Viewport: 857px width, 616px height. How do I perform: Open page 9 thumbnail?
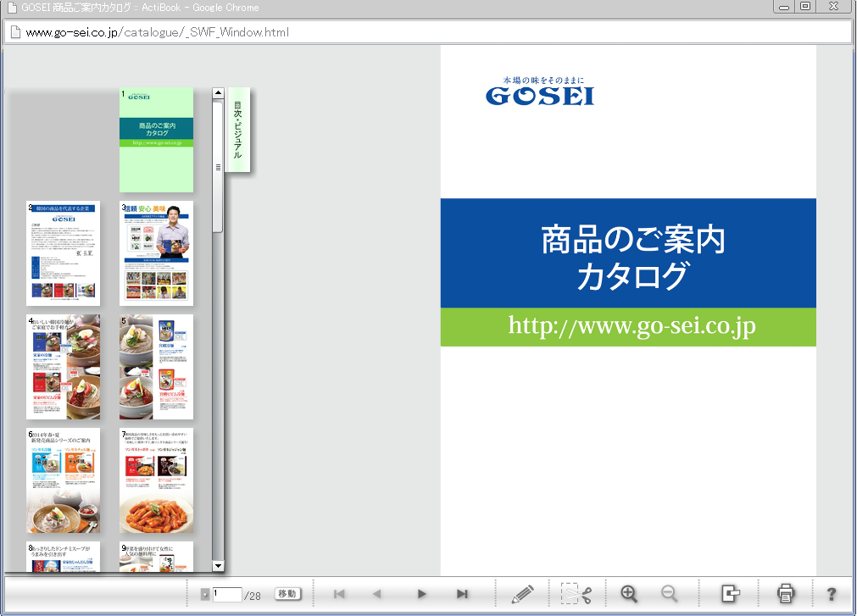[x=156, y=557]
